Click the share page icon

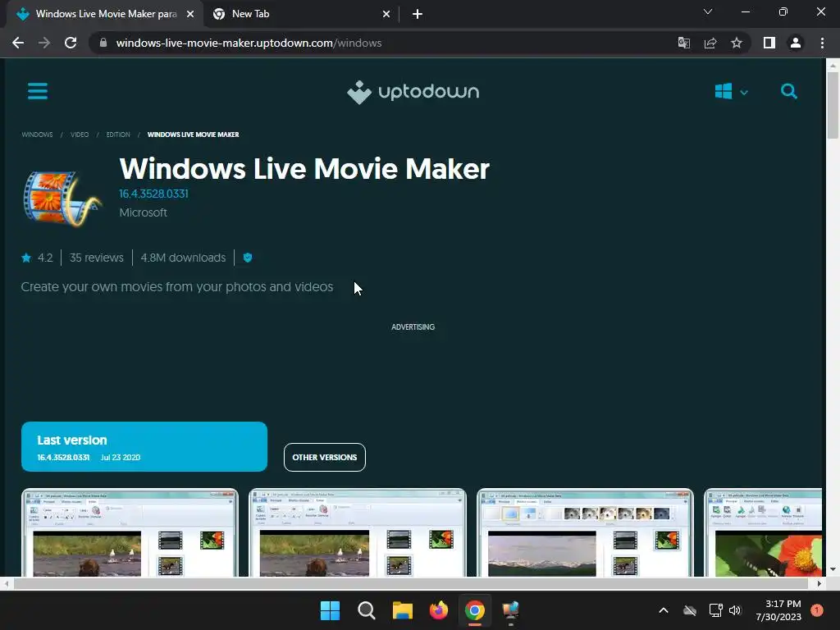click(710, 43)
